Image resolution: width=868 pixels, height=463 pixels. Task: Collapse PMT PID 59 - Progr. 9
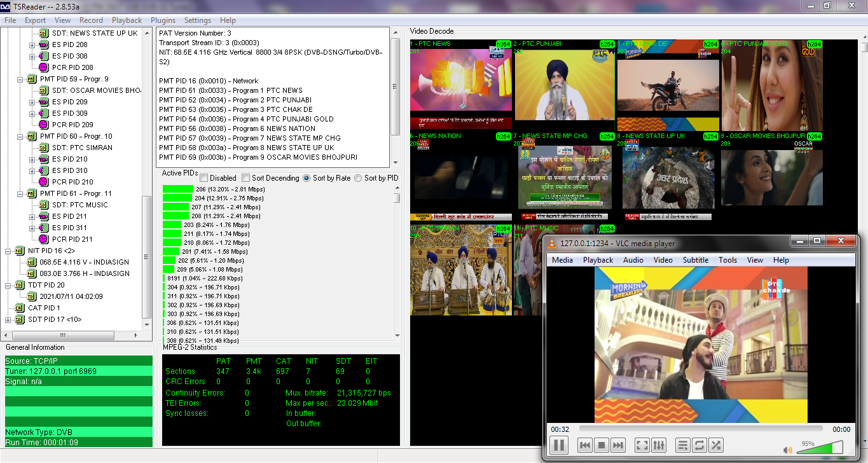point(20,79)
